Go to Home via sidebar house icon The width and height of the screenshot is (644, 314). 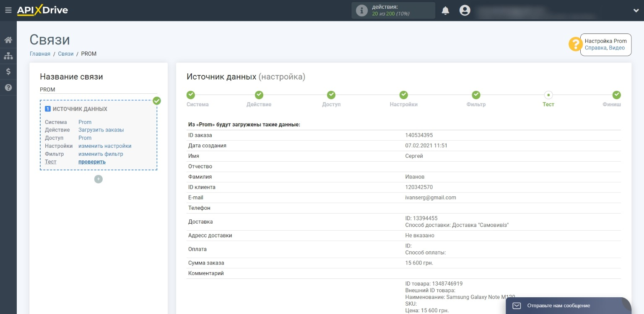(8, 40)
